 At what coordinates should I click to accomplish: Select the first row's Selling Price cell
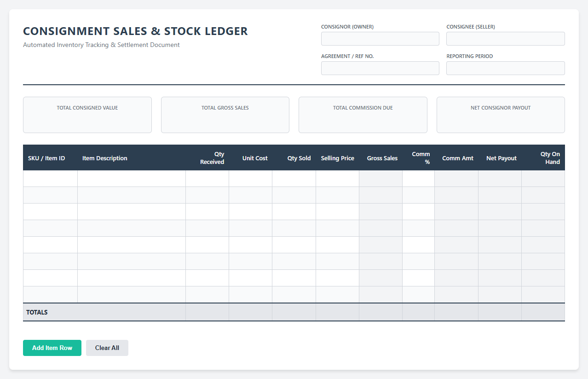coord(337,179)
